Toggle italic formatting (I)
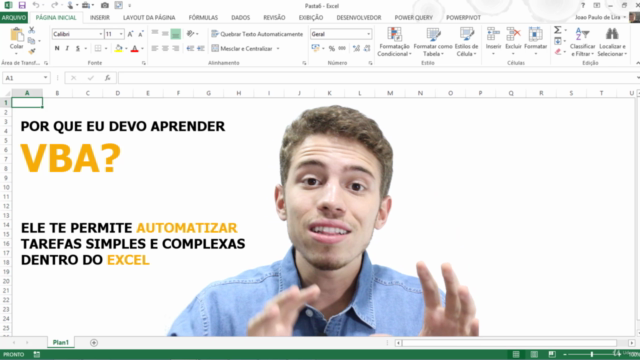This screenshot has height=360, width=640. (67, 49)
